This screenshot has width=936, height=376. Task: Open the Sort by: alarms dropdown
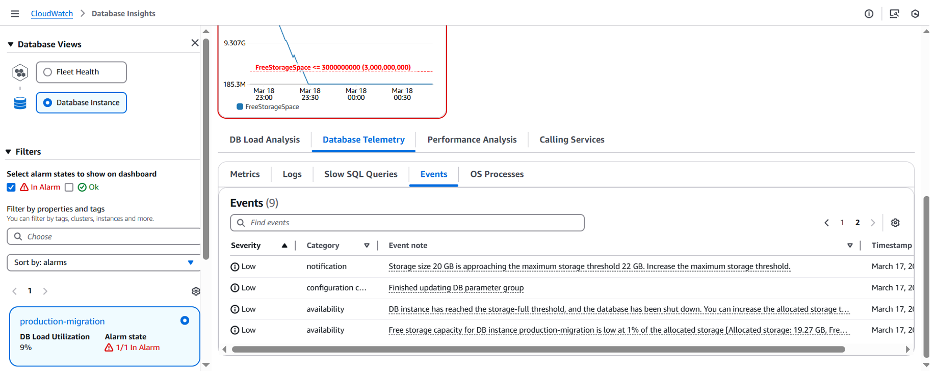(103, 262)
